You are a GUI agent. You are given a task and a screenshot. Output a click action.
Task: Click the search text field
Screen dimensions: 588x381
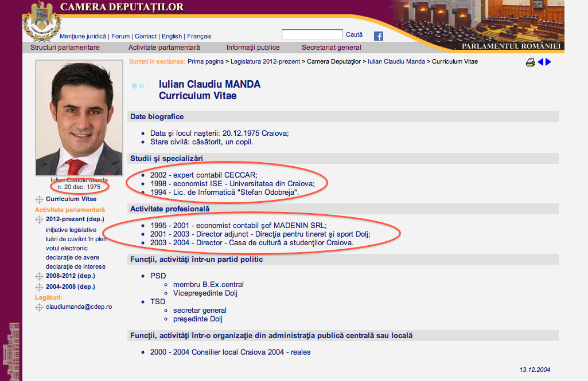pos(312,35)
